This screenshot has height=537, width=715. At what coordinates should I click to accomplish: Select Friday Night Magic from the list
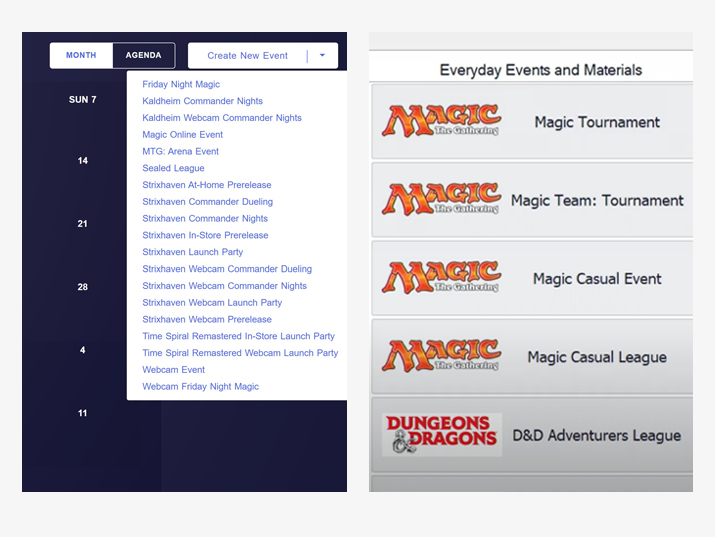click(181, 84)
